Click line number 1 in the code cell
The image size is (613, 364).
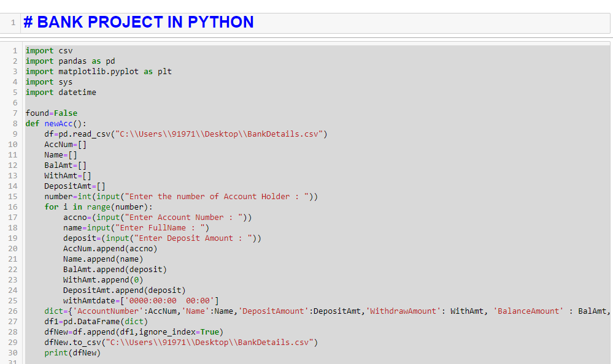tap(15, 50)
